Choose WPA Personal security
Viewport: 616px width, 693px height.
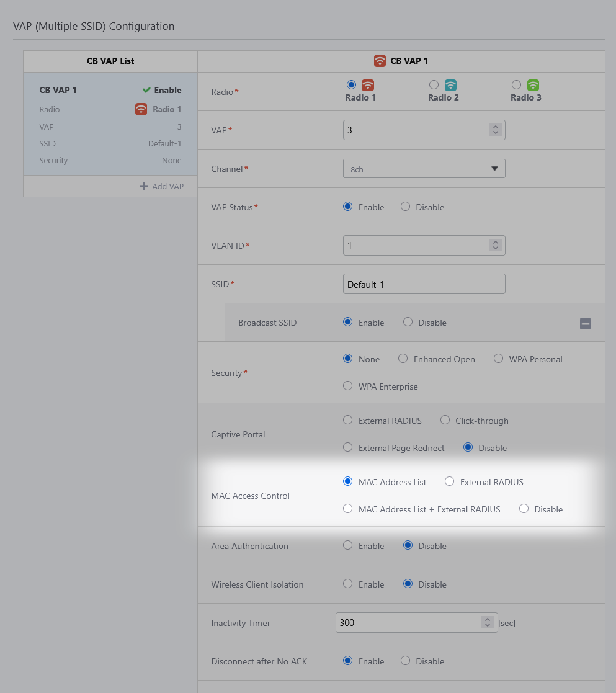coord(499,359)
